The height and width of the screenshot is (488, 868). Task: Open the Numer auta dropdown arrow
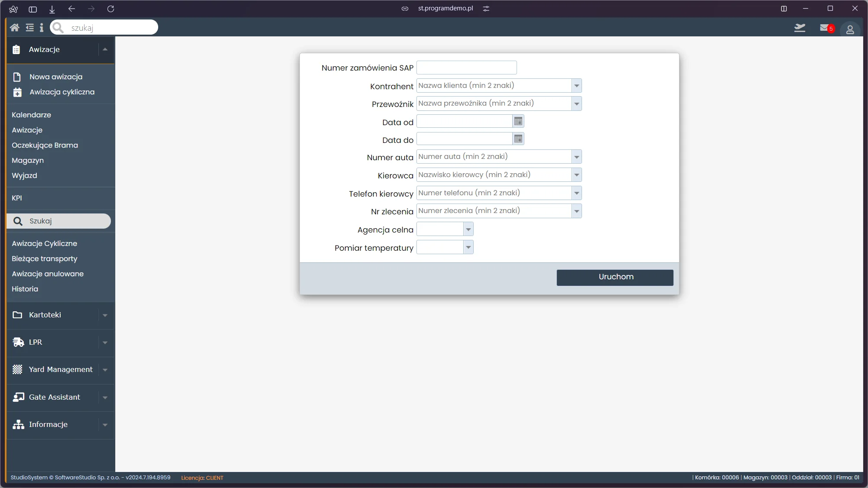[x=576, y=157]
